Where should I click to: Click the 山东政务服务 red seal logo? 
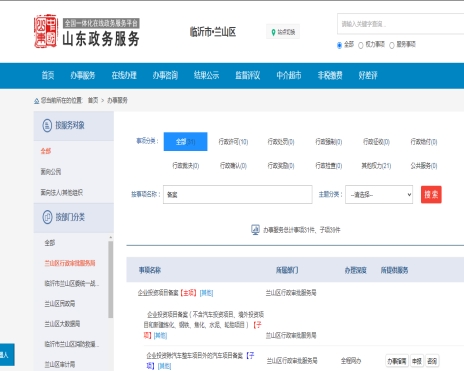coord(46,31)
